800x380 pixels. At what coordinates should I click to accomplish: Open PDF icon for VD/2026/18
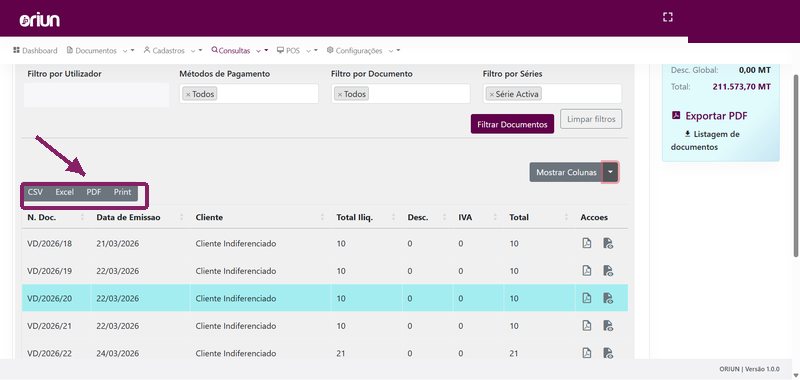click(x=587, y=243)
